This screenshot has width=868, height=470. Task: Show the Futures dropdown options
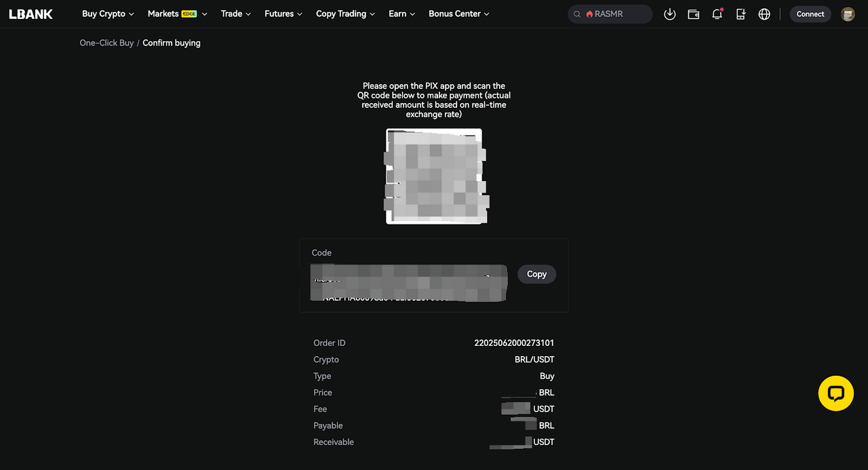(283, 14)
